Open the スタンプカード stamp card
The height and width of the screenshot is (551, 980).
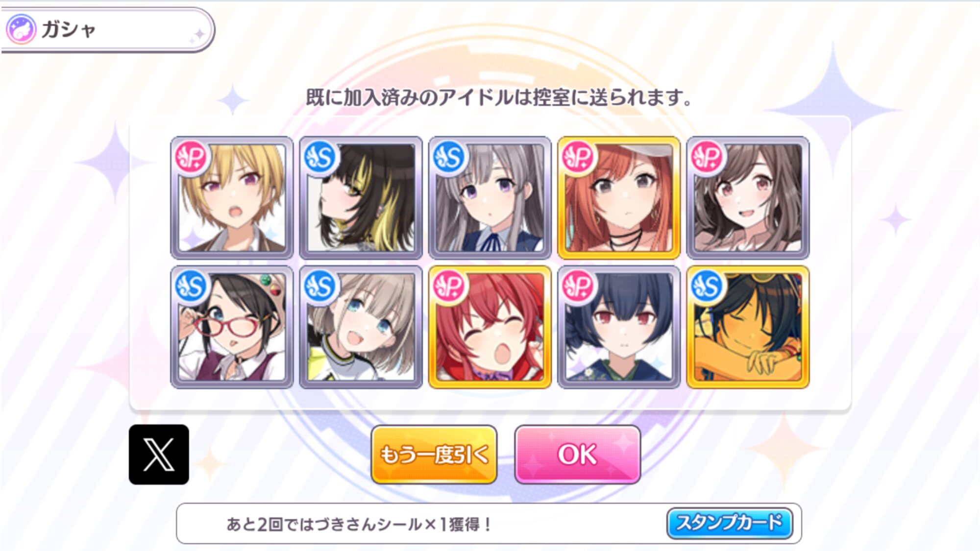[730, 523]
